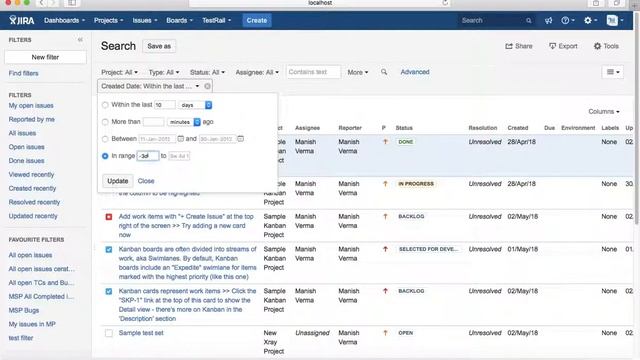This screenshot has height=360, width=640.
Task: Click the Share icon button
Action: [x=519, y=46]
